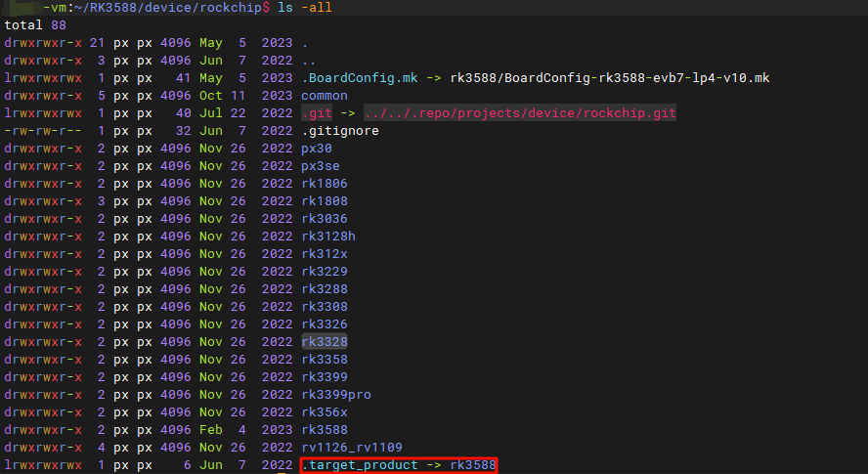Click the .gitignore file name
This screenshot has width=868, height=474.
coord(339,131)
